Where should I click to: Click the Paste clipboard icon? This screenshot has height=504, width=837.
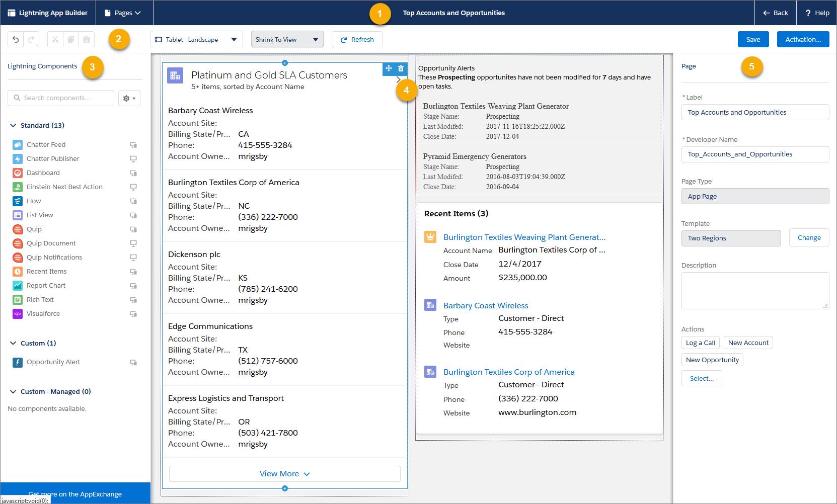(x=87, y=39)
